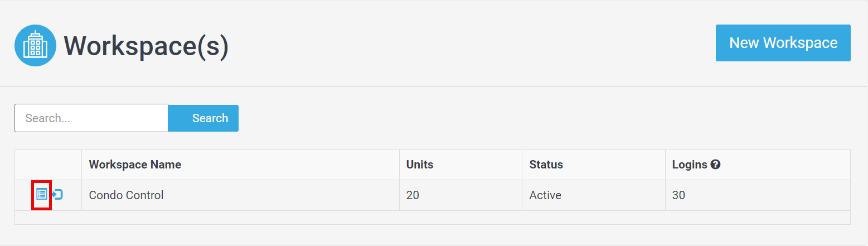Click the blank header cell above the action icons
Image resolution: width=868 pixels, height=246 pixels.
point(48,165)
